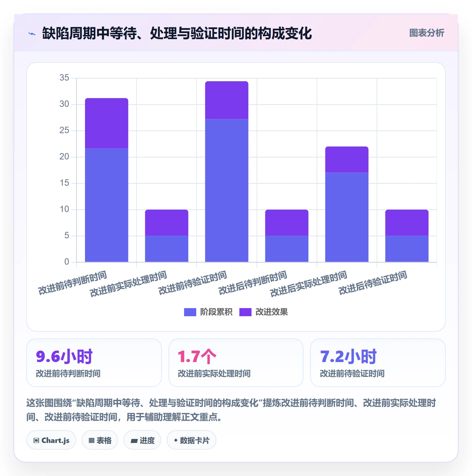The image size is (472, 476).
Task: Click the 阶段累积 legend text
Action: (216, 312)
